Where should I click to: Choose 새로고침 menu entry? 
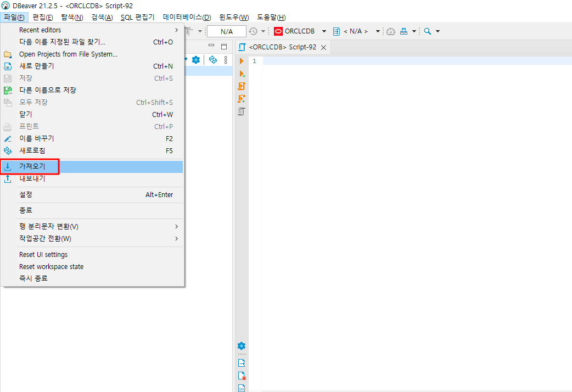(92, 150)
